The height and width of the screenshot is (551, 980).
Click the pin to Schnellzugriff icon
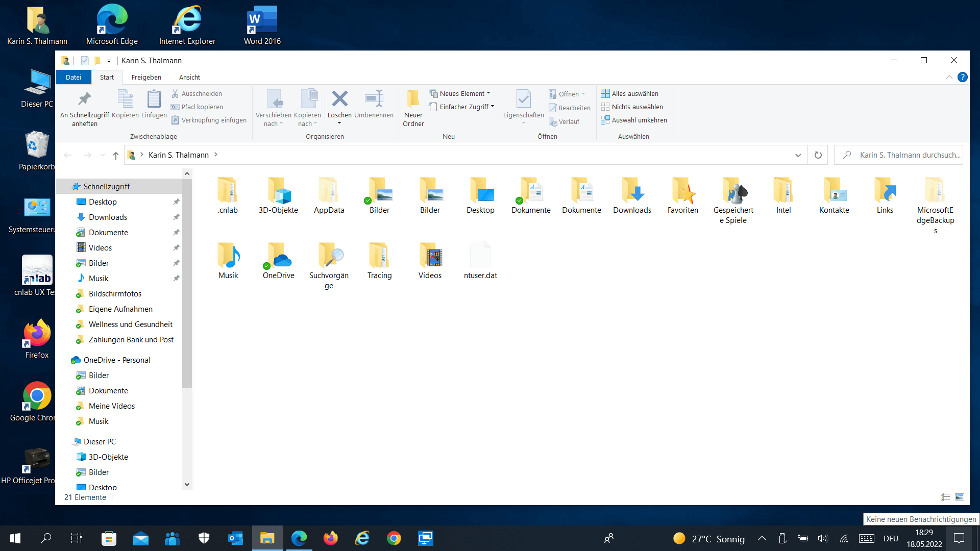(x=84, y=99)
